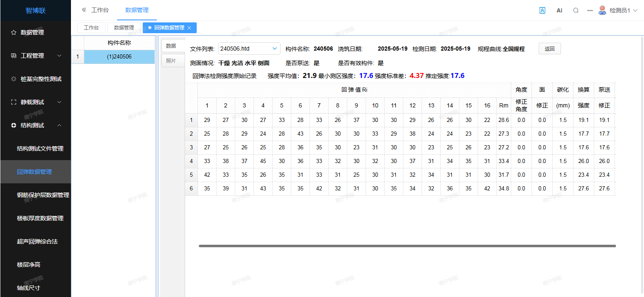Viewport: 644px width, 297px height.
Task: Expand the 工程管理 sidebar menu
Action: (x=59, y=56)
